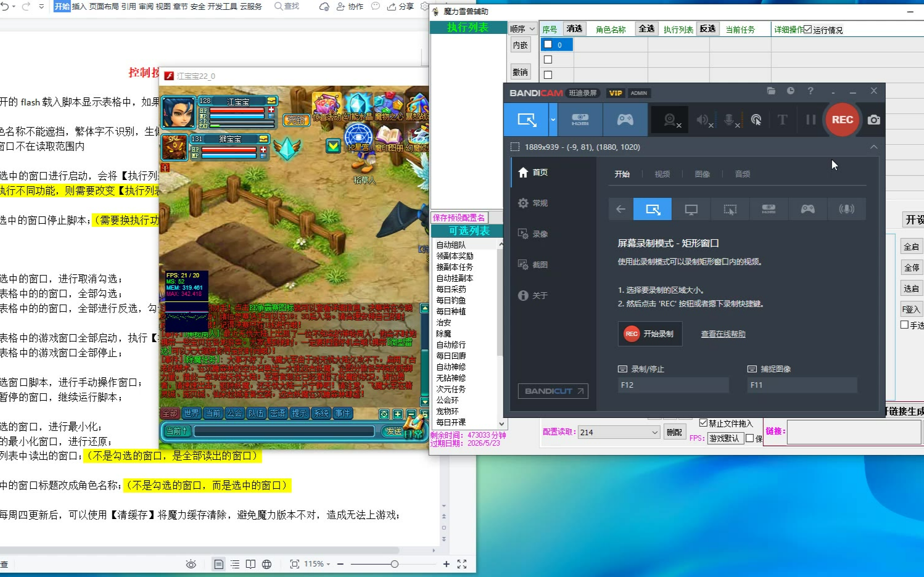
Task: Open Bandicam output folder icon
Action: (x=771, y=91)
